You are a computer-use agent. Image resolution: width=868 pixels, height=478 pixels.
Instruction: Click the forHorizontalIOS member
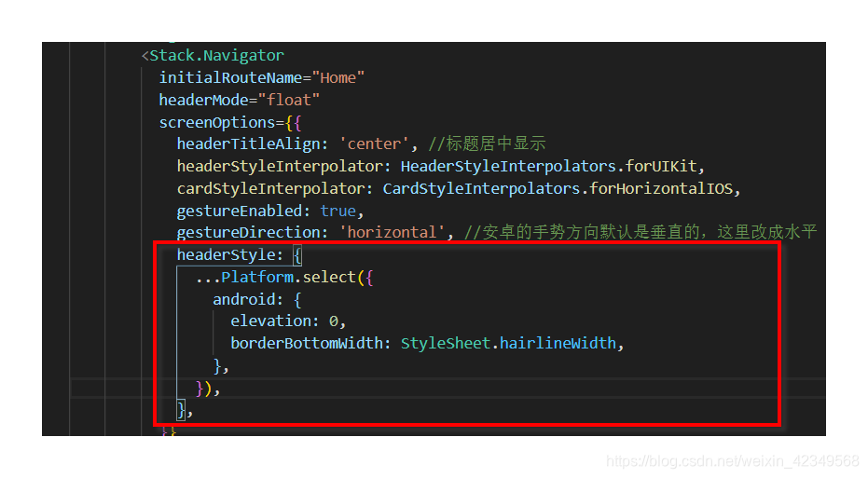[660, 188]
